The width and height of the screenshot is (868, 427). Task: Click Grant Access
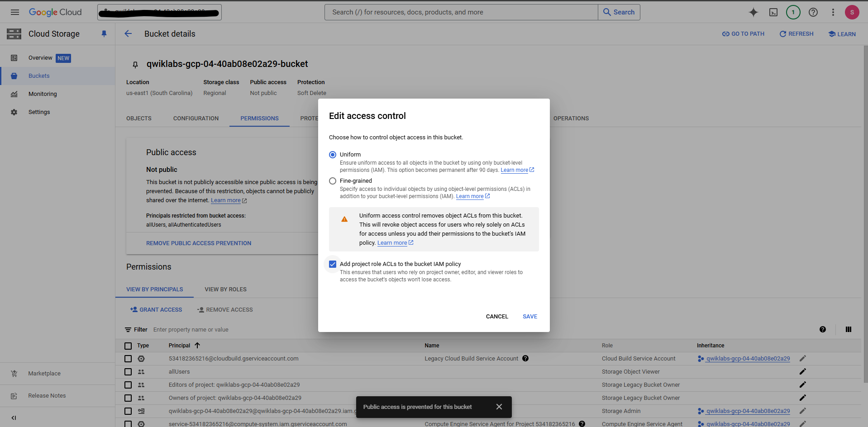(x=156, y=310)
